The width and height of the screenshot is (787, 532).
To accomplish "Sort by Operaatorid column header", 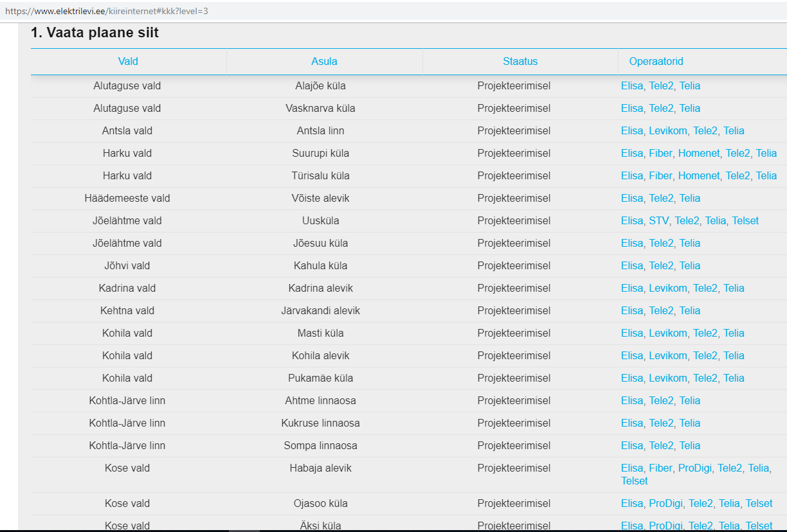I will tap(656, 62).
